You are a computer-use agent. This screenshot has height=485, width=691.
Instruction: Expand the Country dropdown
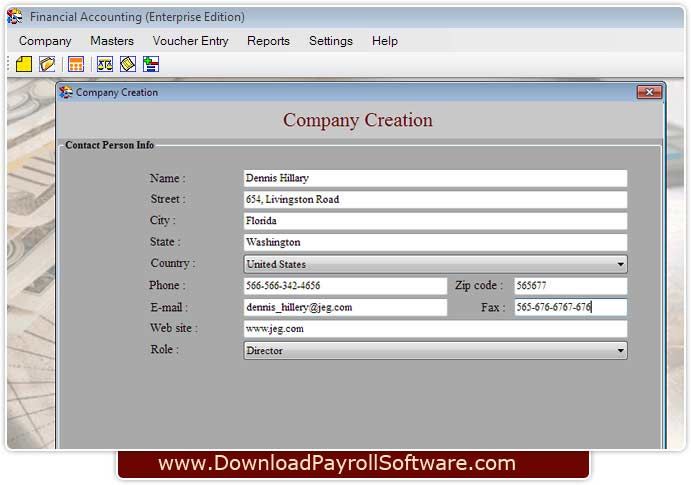coord(435,264)
